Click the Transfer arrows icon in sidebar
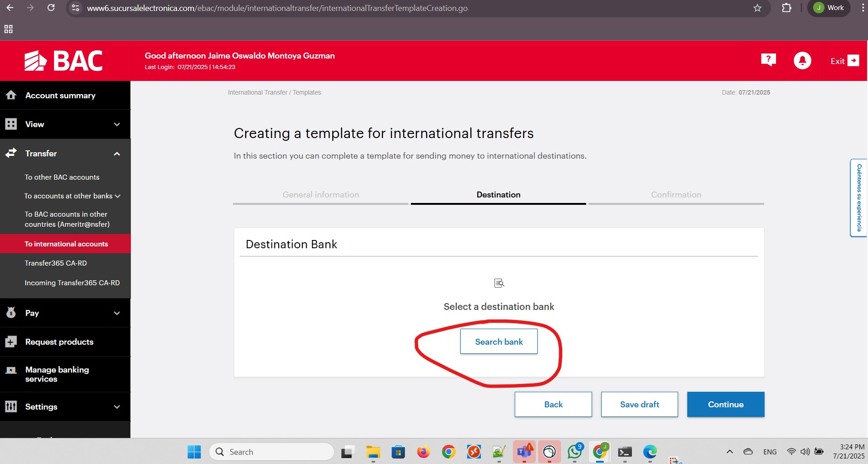This screenshot has height=464, width=868. tap(11, 153)
